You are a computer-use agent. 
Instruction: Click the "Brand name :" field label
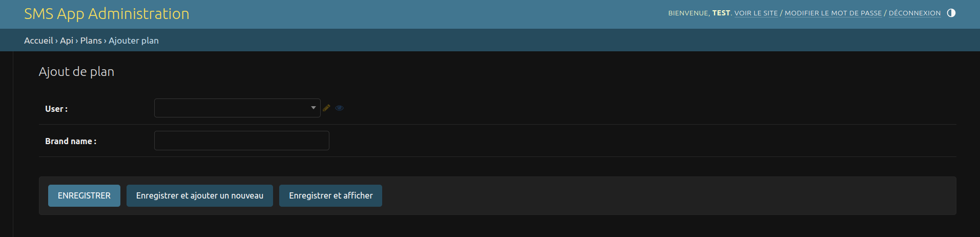pyautogui.click(x=71, y=141)
